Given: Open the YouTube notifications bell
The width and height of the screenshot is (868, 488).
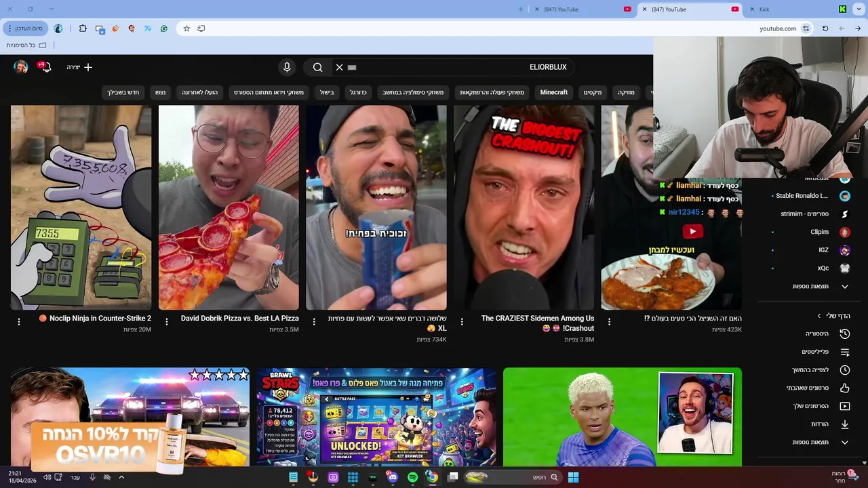Looking at the screenshot, I should point(45,67).
